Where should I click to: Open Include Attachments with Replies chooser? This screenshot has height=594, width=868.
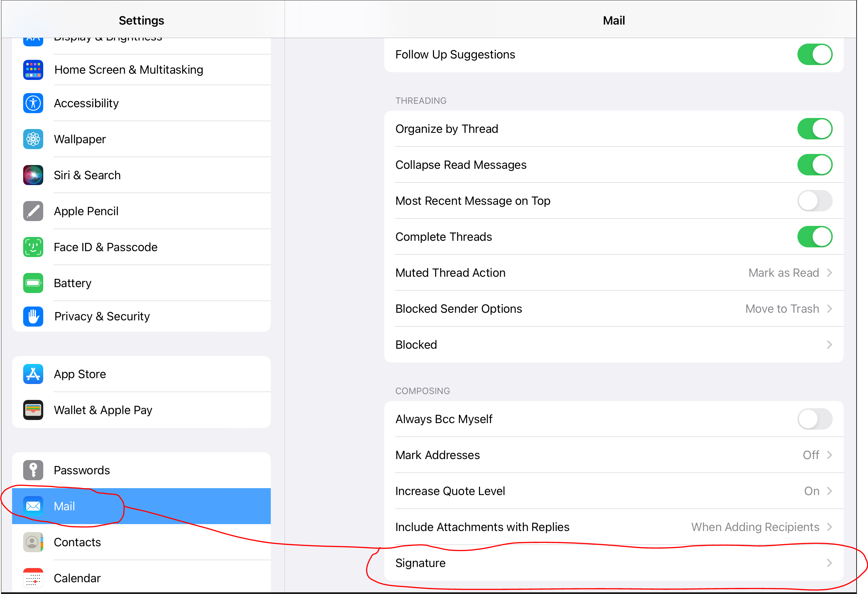(613, 527)
